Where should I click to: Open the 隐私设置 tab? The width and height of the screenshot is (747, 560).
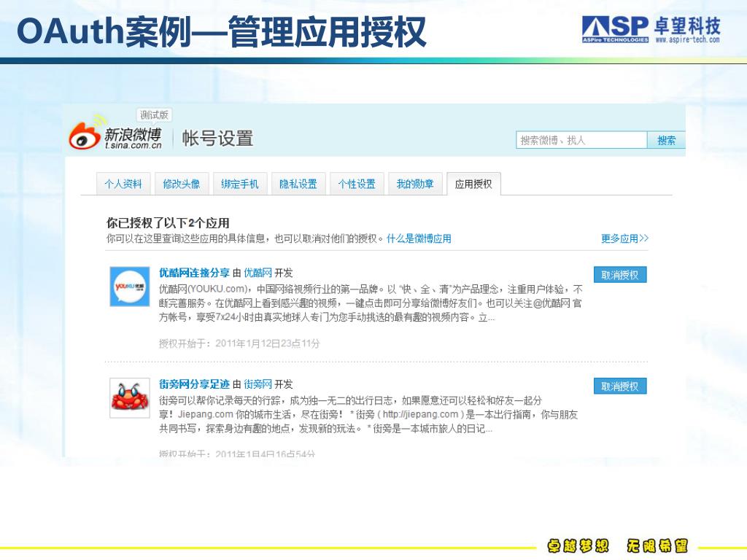(298, 184)
